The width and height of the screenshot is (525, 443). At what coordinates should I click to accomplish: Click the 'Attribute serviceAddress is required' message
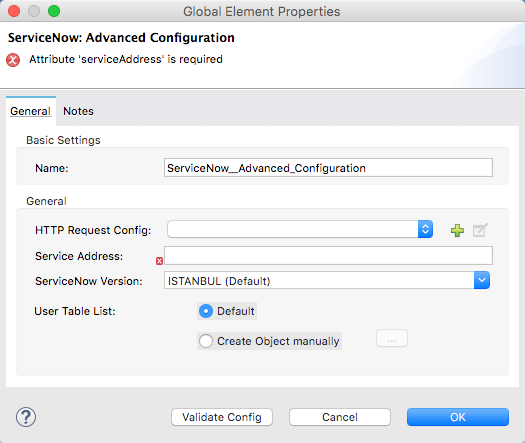click(126, 59)
